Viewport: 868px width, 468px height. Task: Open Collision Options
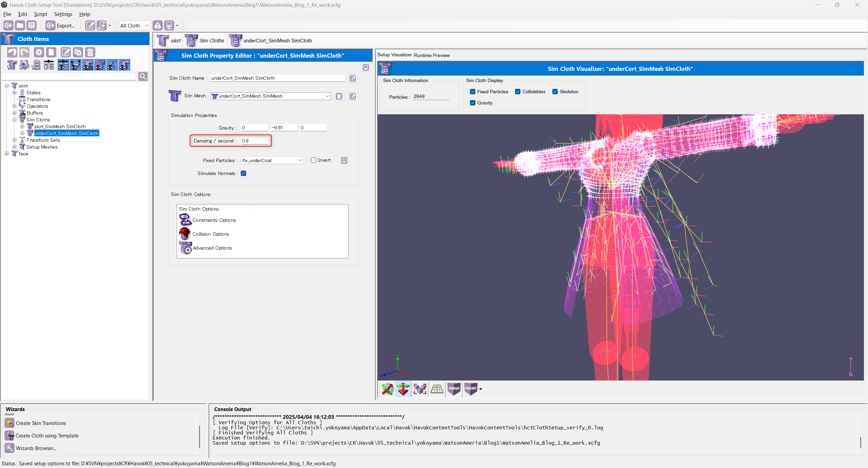tap(204, 234)
